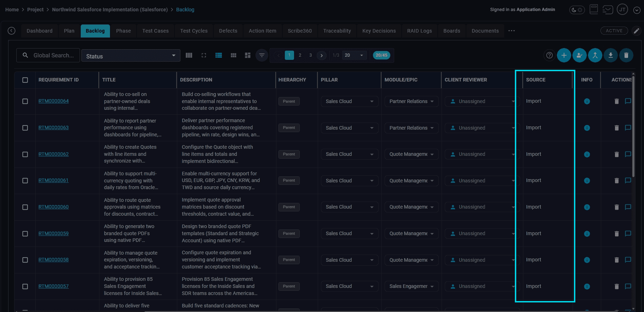This screenshot has width=644, height=312.
Task: Click the Home breadcrumb link
Action: (12, 10)
